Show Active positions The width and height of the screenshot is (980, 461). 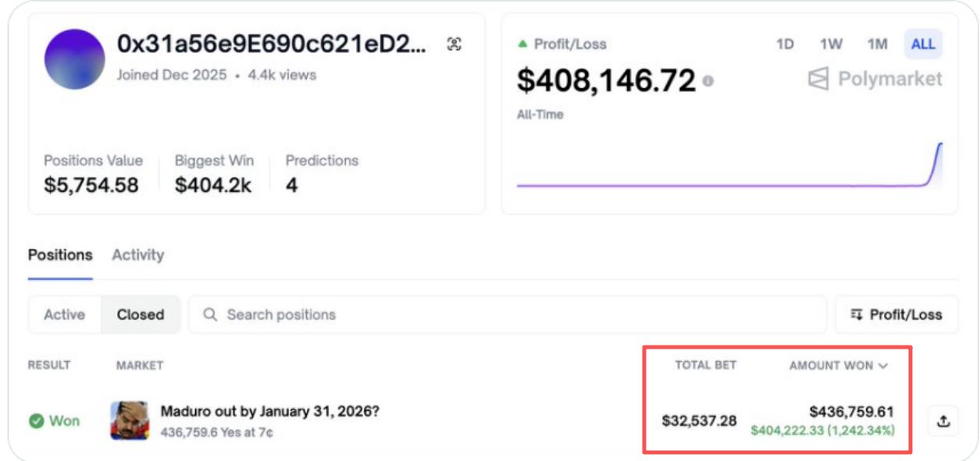coord(65,315)
